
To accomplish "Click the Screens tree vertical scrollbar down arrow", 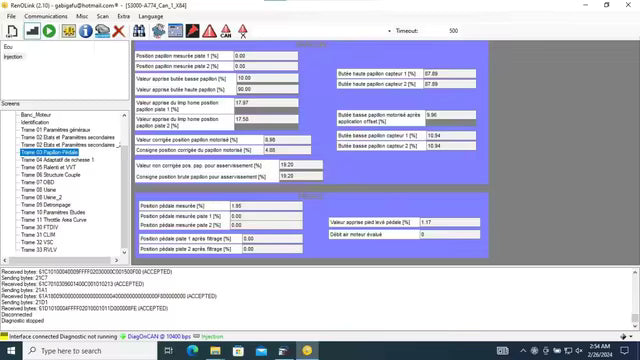I will click(124, 252).
